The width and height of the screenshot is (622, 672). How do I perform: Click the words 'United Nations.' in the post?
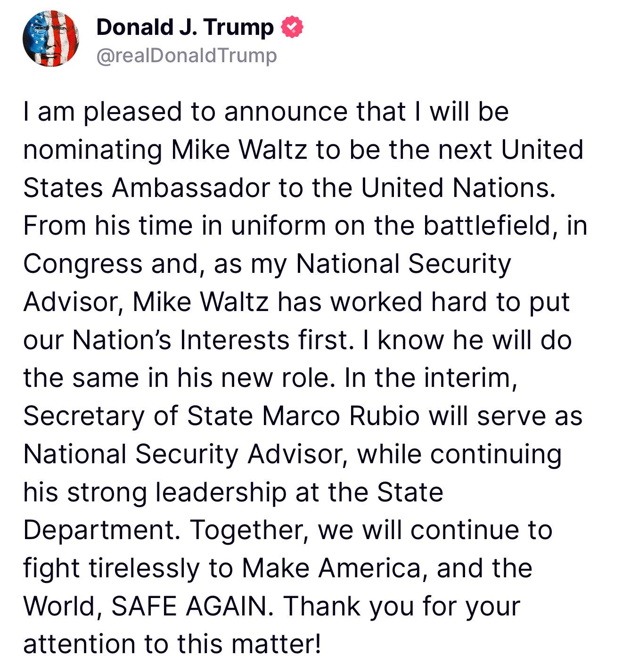point(458,188)
